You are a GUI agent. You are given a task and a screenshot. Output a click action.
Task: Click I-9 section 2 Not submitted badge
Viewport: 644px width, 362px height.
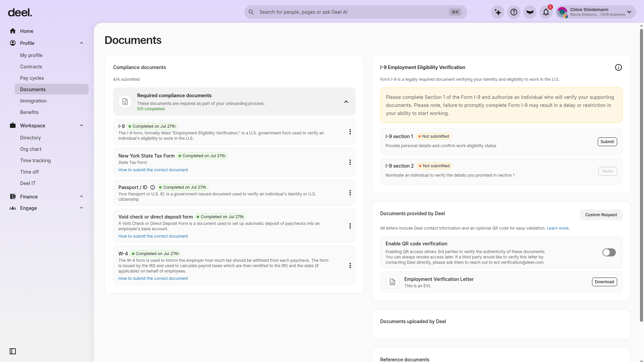(x=434, y=166)
